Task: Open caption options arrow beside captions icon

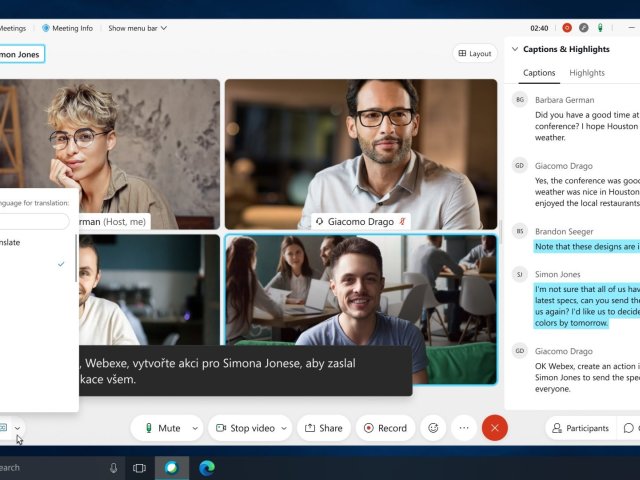Action: [18, 428]
